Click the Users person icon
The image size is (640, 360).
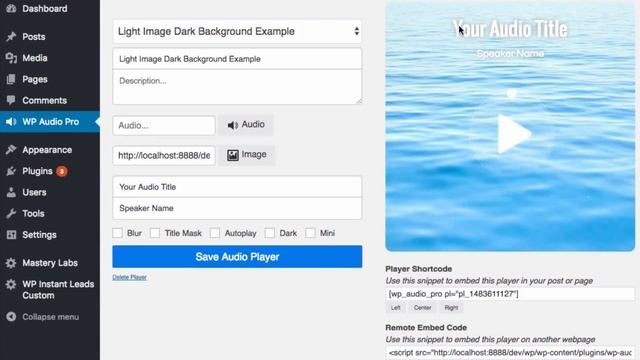coord(11,192)
